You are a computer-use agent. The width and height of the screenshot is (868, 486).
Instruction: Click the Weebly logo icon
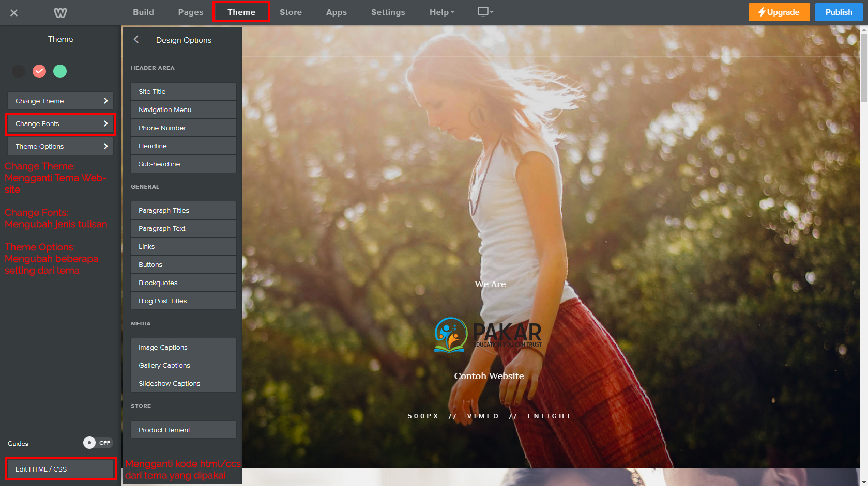tap(60, 12)
